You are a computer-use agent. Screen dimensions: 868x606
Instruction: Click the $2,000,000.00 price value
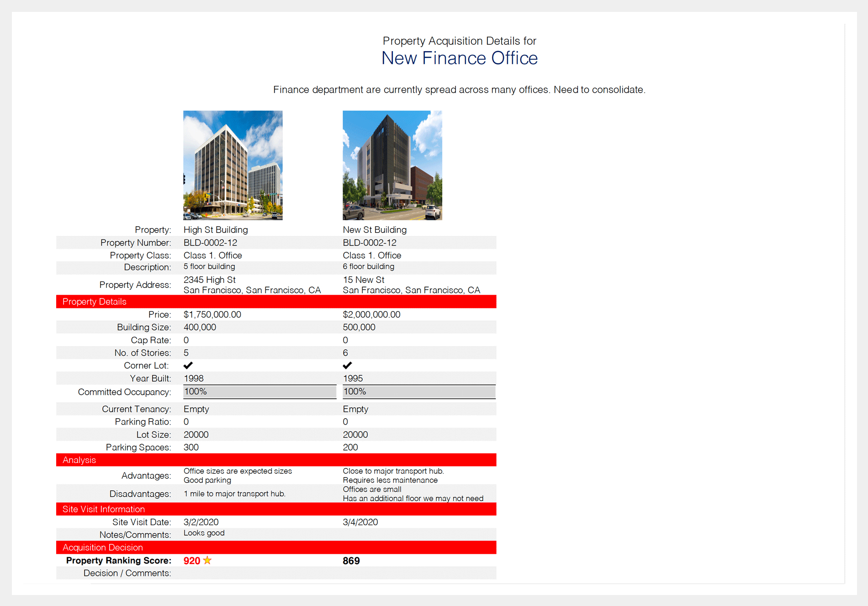pyautogui.click(x=371, y=314)
